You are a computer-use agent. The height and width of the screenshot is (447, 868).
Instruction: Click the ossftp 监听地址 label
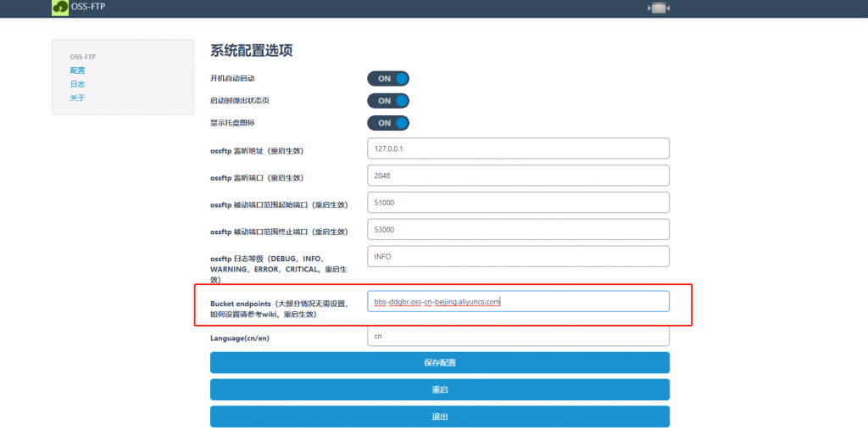pyautogui.click(x=257, y=151)
